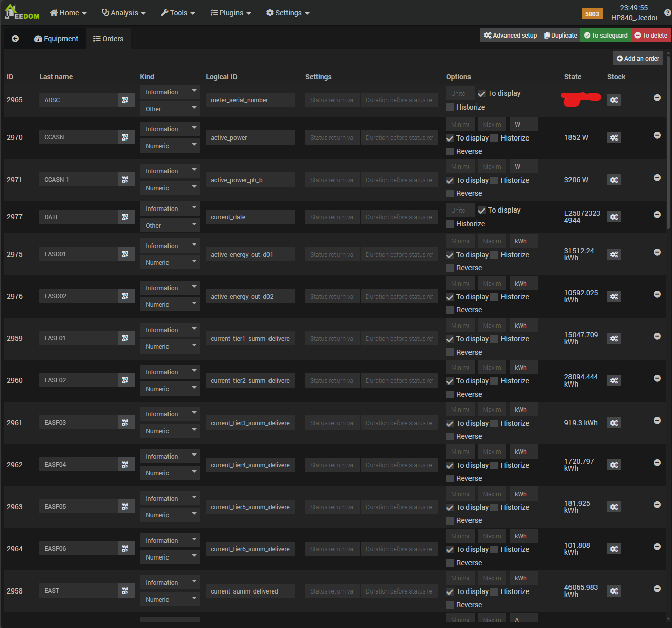Click the icon picker for ADSC name
Screen dimensions: 672x628
(125, 100)
